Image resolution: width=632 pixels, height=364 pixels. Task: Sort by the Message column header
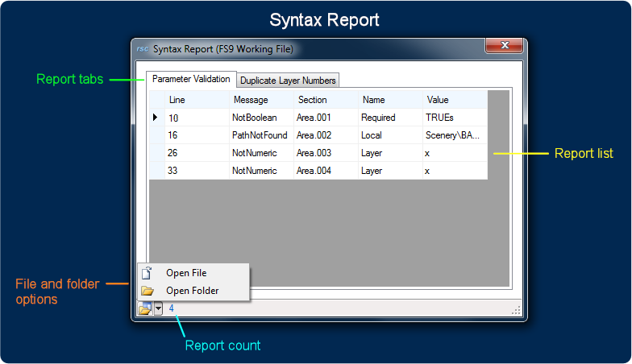tap(261, 100)
